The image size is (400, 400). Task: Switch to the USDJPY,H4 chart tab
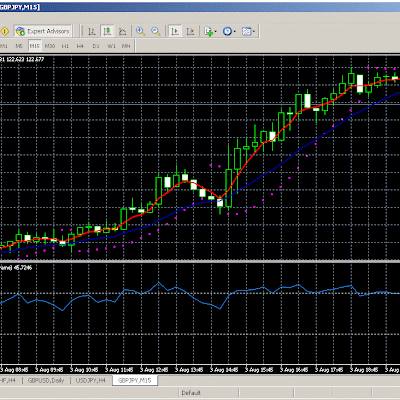[91, 380]
